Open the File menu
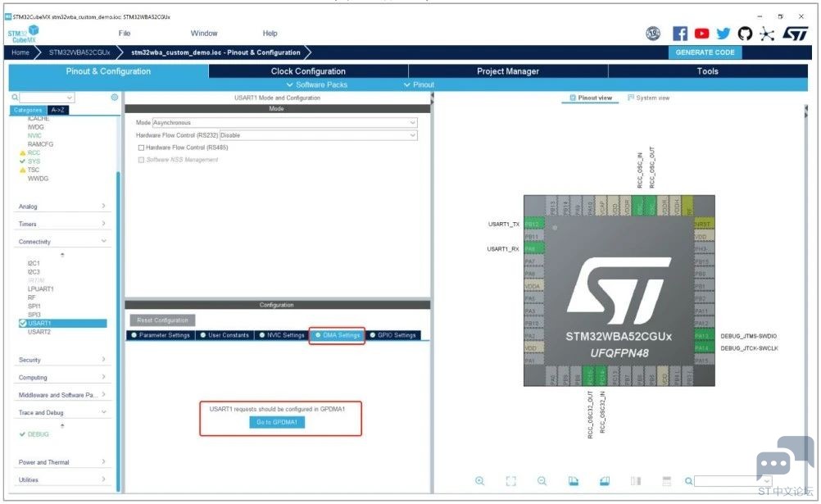This screenshot has width=821, height=504. tap(124, 33)
